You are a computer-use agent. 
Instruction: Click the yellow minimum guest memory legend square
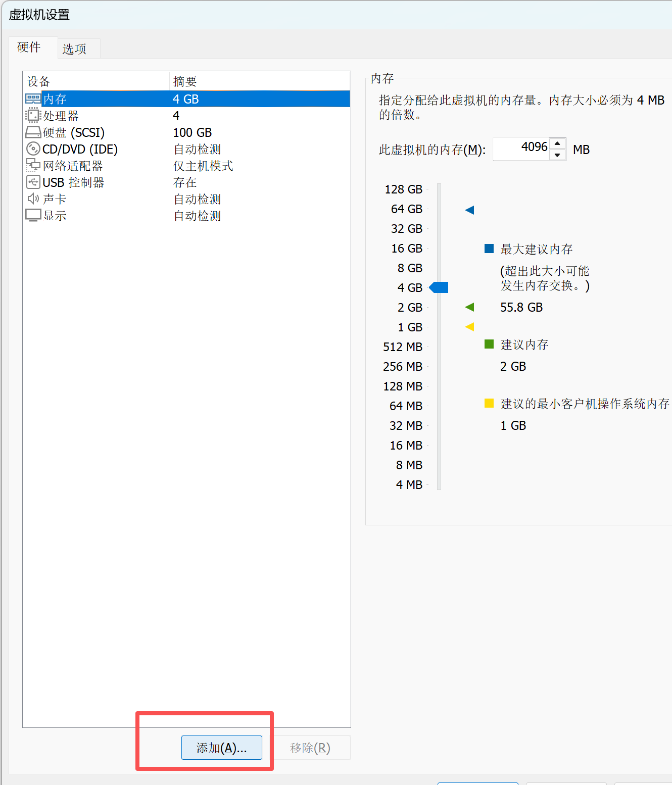[489, 403]
